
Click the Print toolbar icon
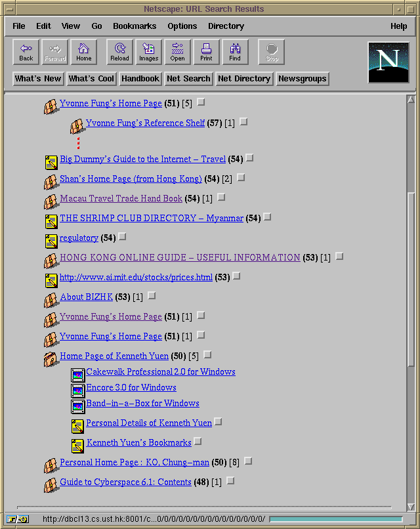click(206, 52)
